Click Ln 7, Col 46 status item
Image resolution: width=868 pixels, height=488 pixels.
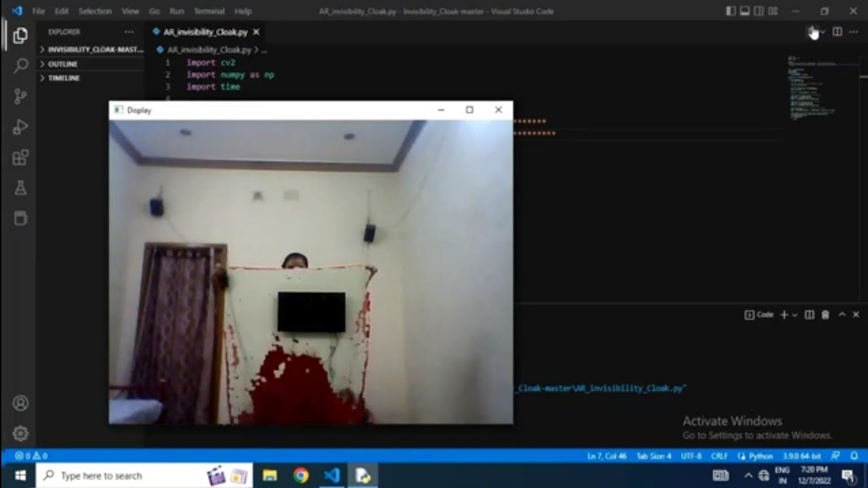coord(606,456)
